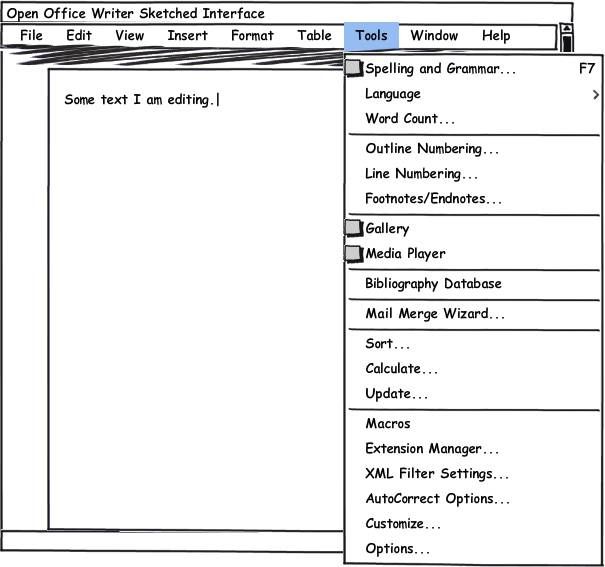The height and width of the screenshot is (567, 605).
Task: Open the Window menu
Action: point(434,35)
